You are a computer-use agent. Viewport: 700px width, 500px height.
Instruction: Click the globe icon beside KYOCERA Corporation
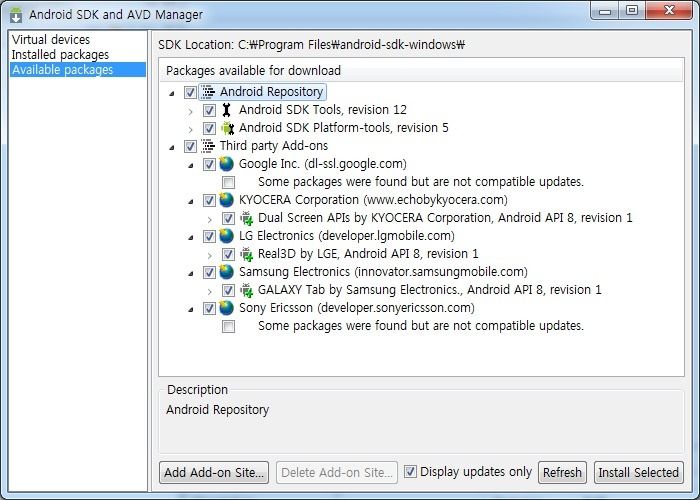pyautogui.click(x=226, y=200)
